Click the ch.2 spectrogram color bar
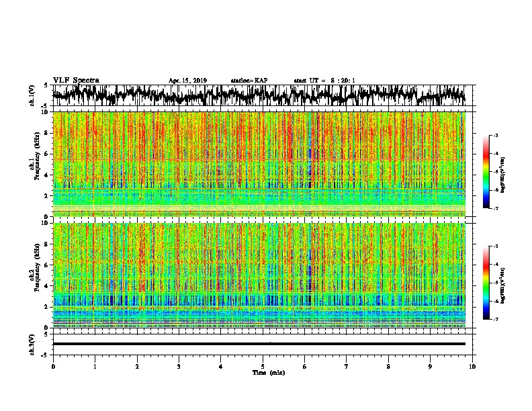The image size is (532, 411). (x=486, y=283)
